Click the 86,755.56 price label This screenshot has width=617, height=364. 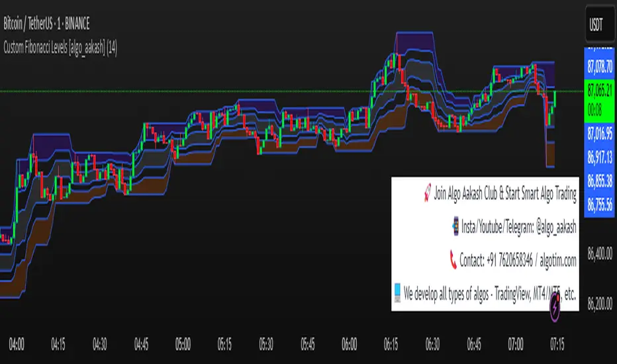599,205
